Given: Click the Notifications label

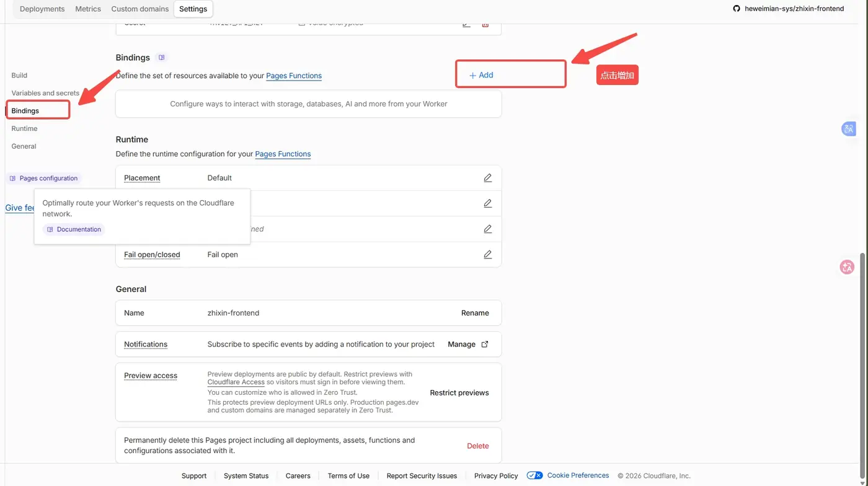Looking at the screenshot, I should (x=146, y=344).
